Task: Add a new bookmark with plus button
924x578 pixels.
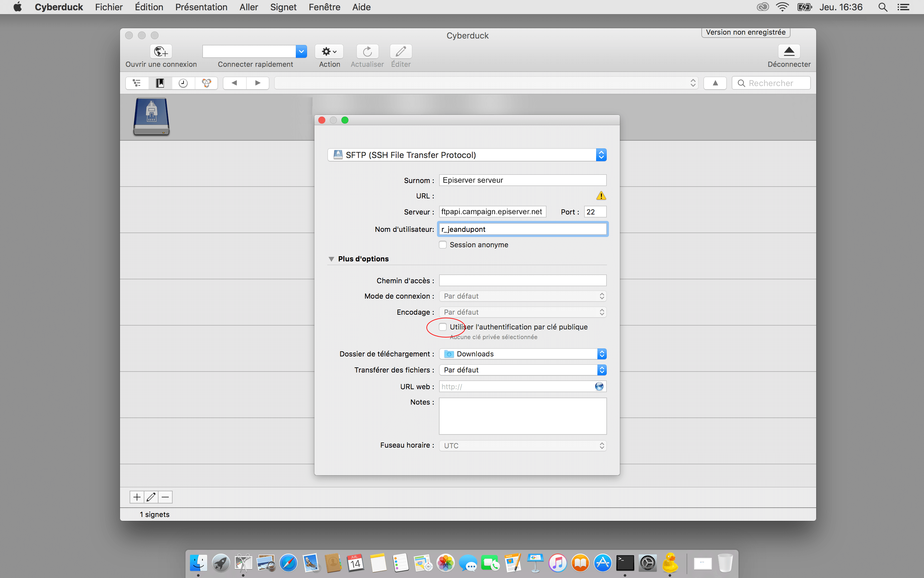Action: [x=137, y=497]
